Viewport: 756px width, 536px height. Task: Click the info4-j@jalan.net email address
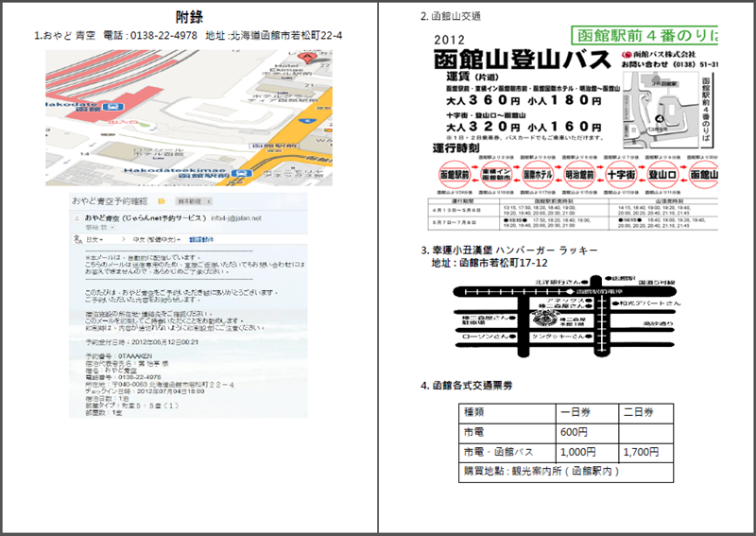(x=236, y=218)
